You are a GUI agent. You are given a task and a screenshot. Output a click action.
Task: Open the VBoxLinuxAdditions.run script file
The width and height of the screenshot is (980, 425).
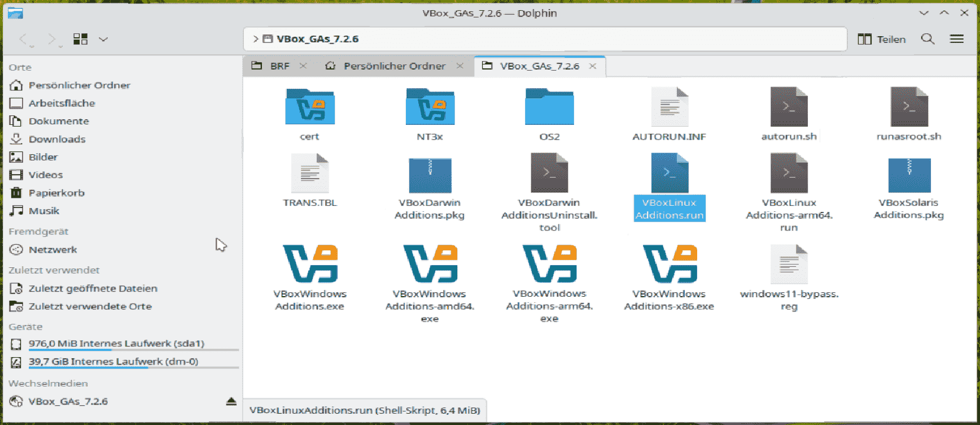[x=670, y=174]
